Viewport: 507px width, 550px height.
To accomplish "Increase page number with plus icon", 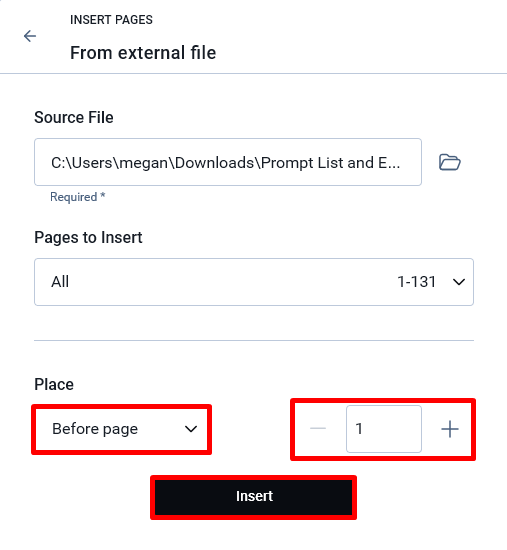I will click(x=450, y=429).
